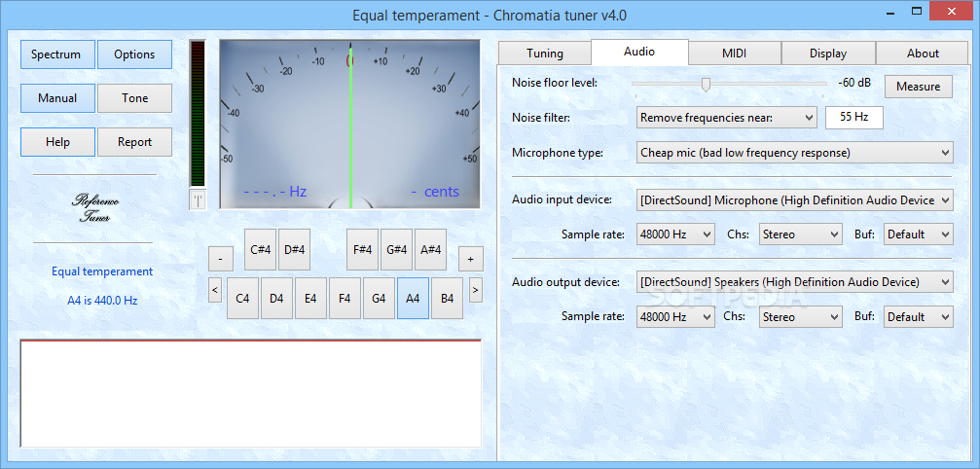Open the About tab
The image size is (980, 469).
(x=923, y=54)
